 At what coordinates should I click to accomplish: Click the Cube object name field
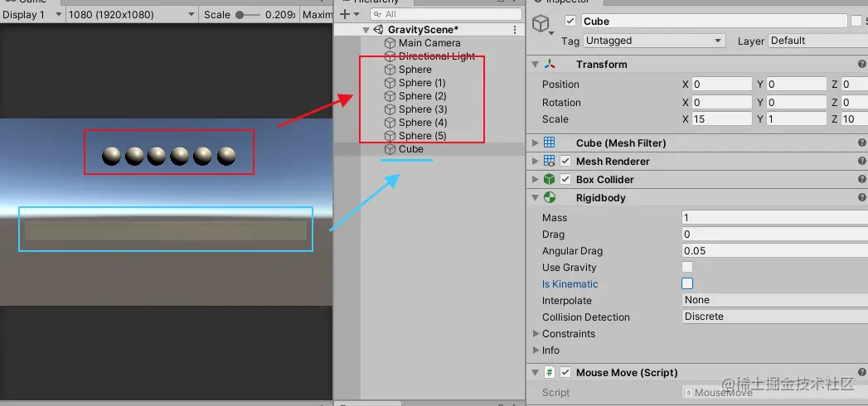click(x=714, y=21)
